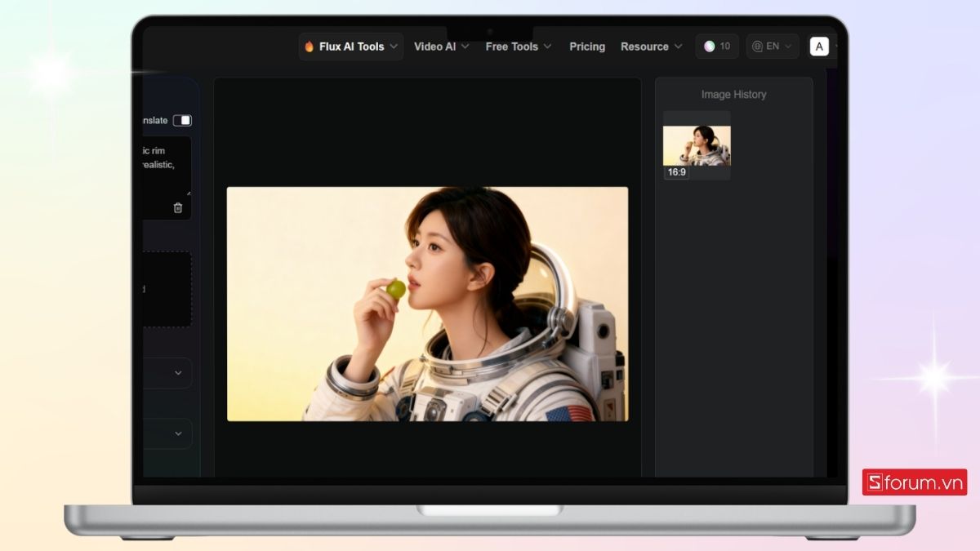Open the EN language selector
The height and width of the screenshot is (551, 980).
point(772,47)
